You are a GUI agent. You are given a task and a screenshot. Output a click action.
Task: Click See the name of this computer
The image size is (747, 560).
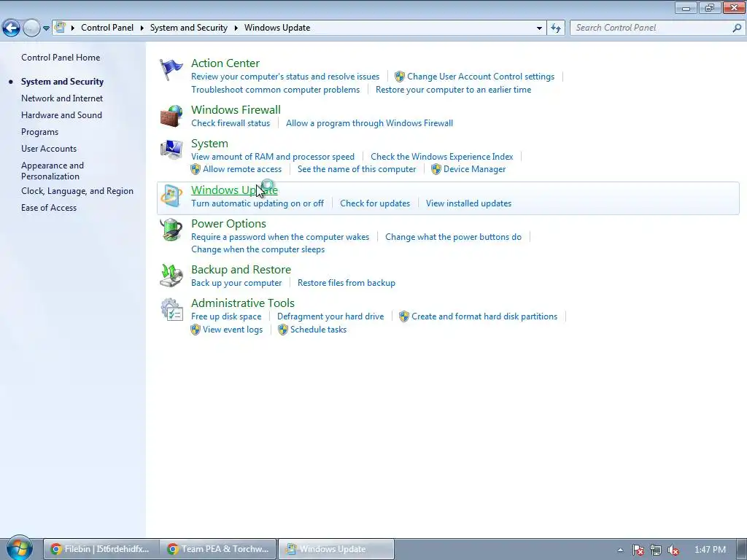pyautogui.click(x=357, y=169)
